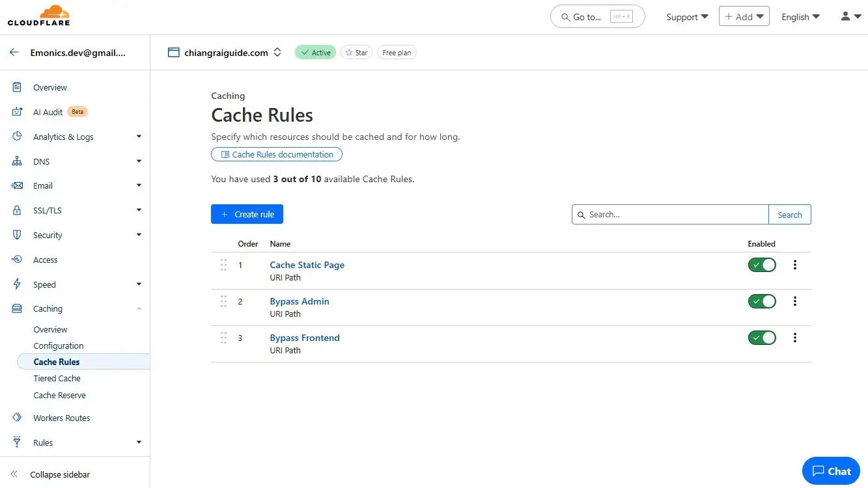Click the rules Search input field
This screenshot has width=868, height=488.
pos(670,215)
